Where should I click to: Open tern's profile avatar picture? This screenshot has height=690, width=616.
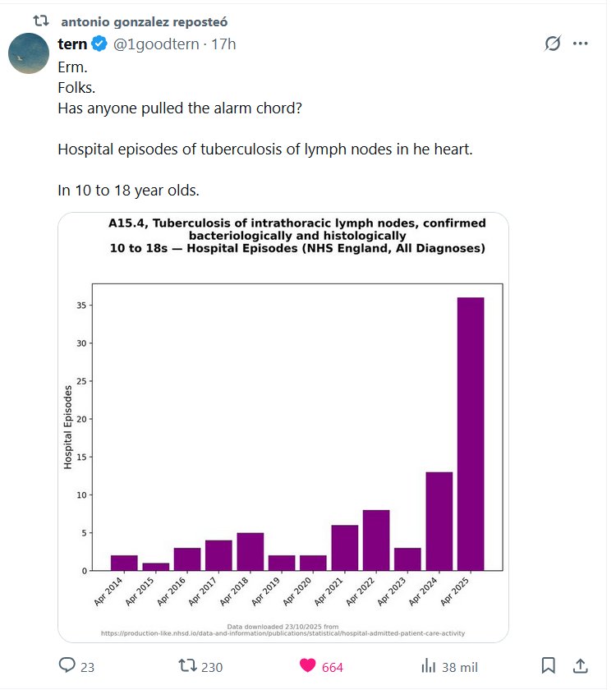tap(29, 54)
